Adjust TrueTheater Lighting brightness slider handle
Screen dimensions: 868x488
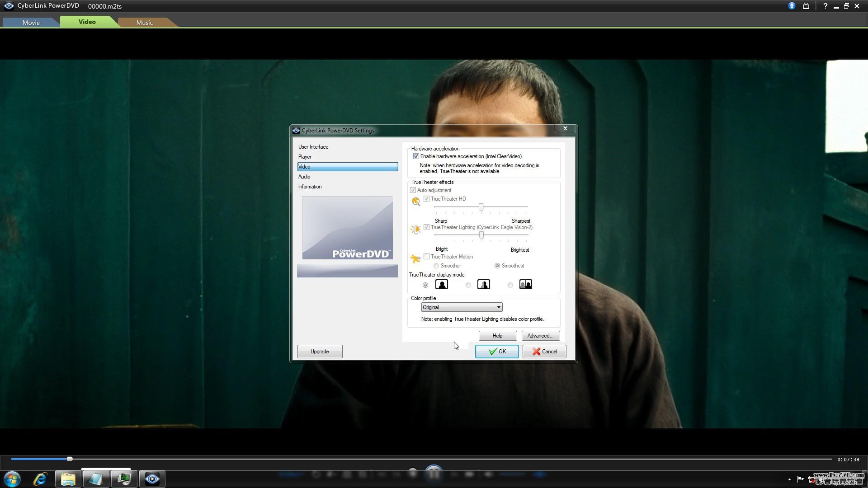[481, 235]
